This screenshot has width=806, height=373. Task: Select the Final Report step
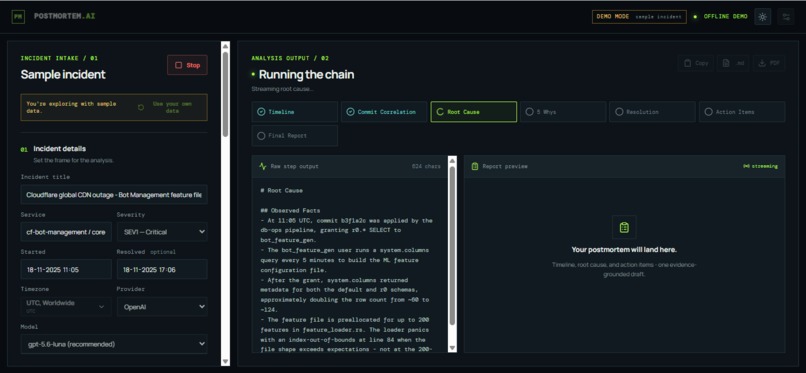295,136
